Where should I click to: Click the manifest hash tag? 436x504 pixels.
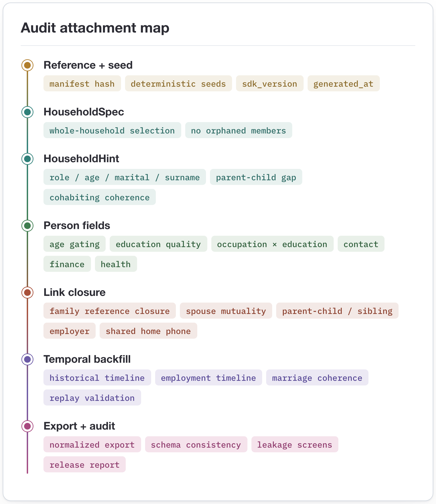(x=82, y=83)
